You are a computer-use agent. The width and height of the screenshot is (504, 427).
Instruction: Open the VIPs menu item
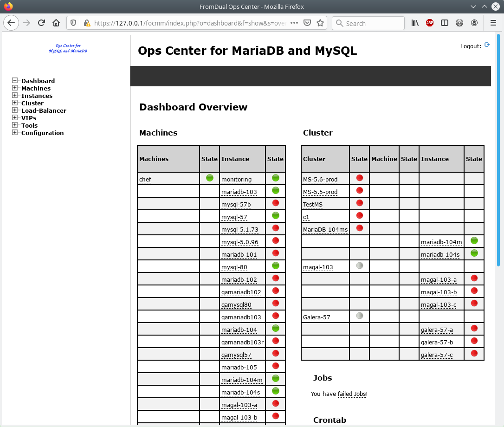click(x=29, y=118)
